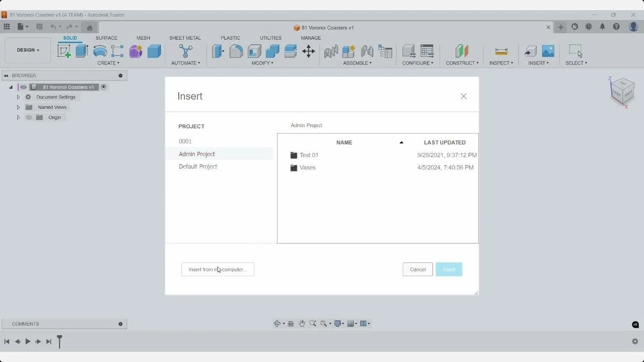The height and width of the screenshot is (362, 644).
Task: Expand the Document Settings node
Action: (18, 97)
